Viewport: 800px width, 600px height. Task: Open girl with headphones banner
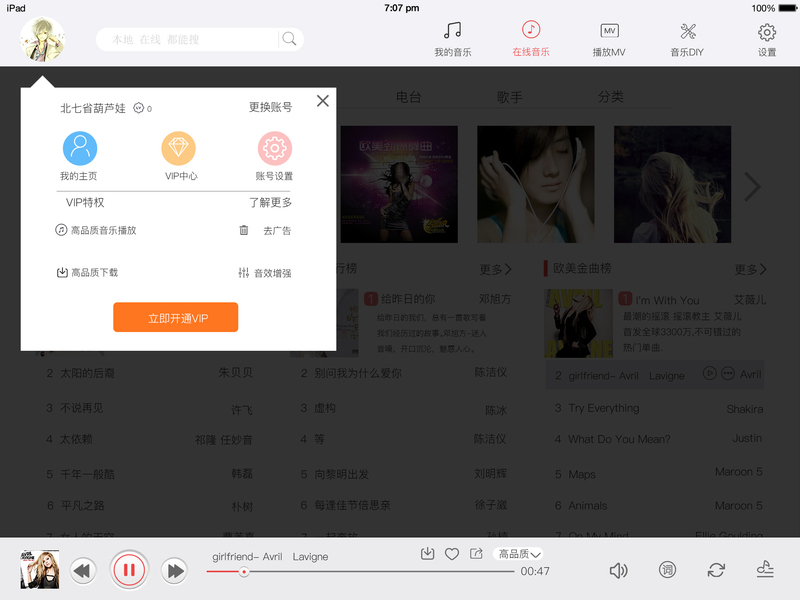pos(536,184)
